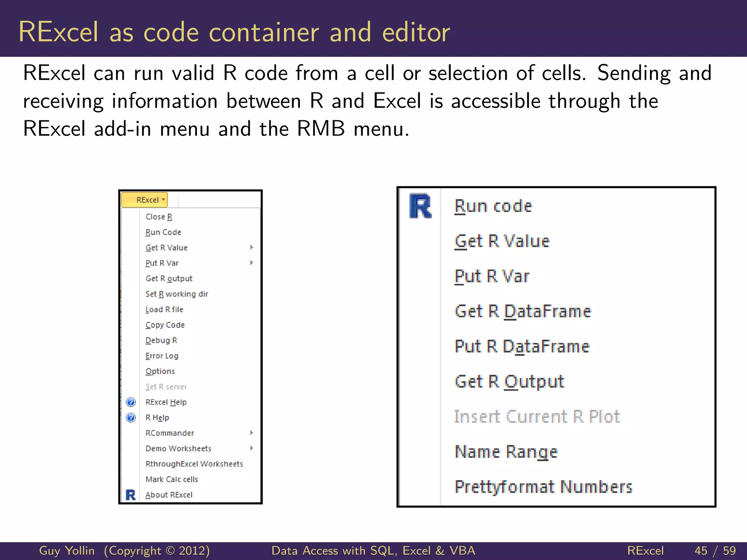Choose Load R file menu entry
Viewport: 747px width, 560px height.
165,310
